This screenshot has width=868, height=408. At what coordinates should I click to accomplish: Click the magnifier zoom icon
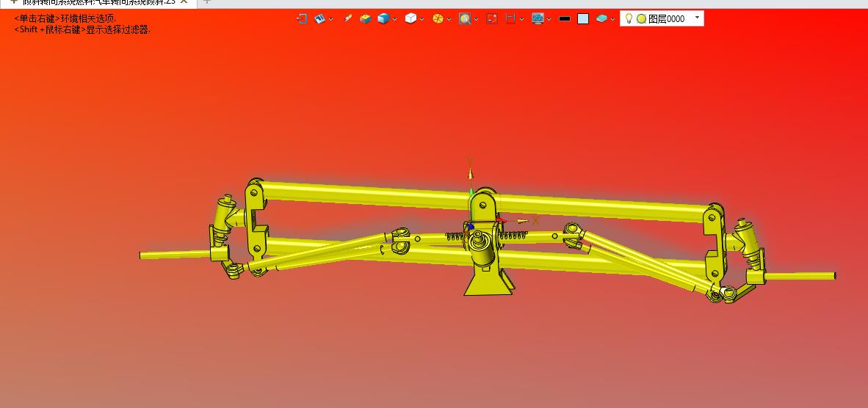465,19
